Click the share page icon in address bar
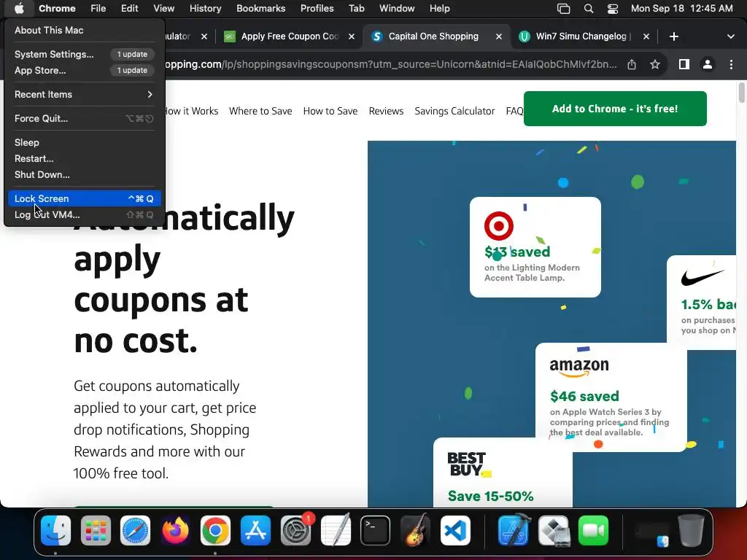This screenshot has width=747, height=560. coord(632,64)
